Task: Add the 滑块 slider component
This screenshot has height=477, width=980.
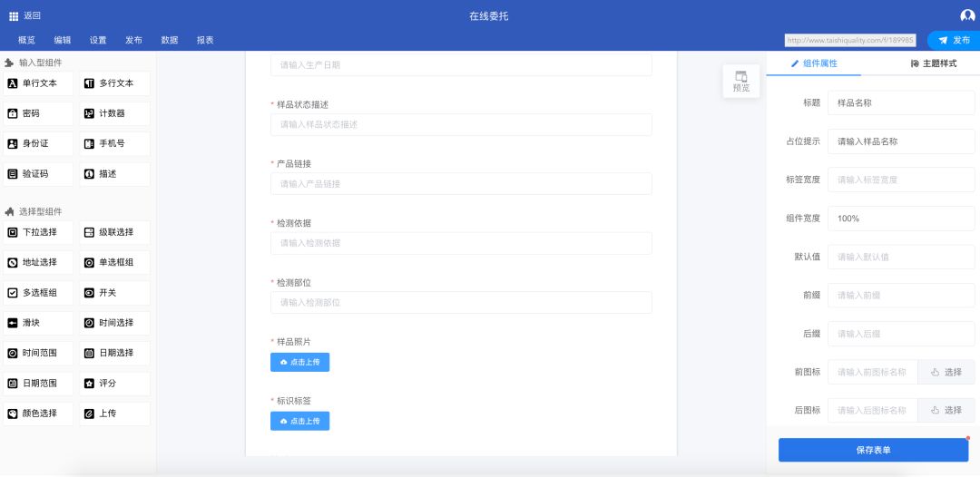Action: [38, 324]
